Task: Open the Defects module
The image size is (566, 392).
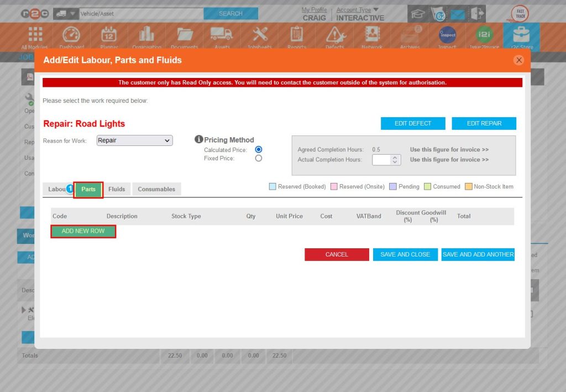Action: pyautogui.click(x=334, y=37)
